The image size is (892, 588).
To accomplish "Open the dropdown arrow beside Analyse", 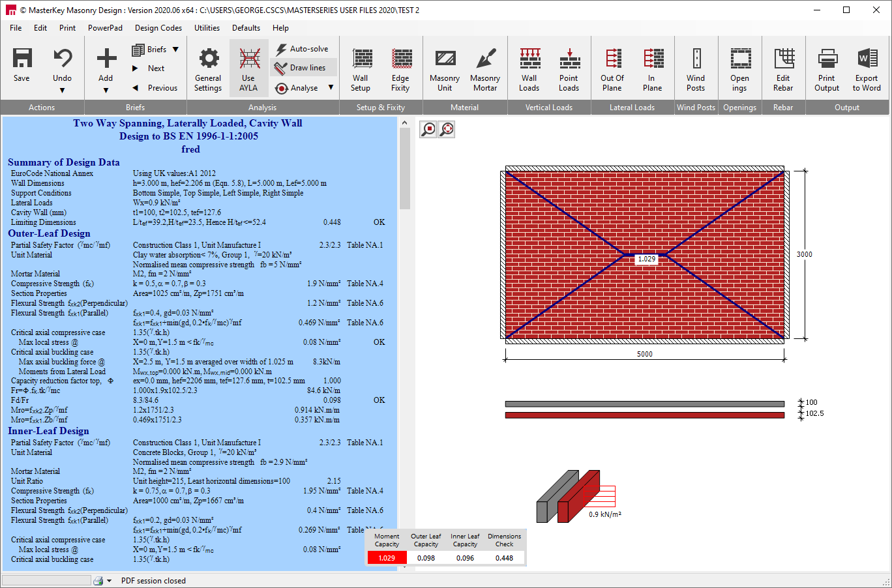I will click(x=331, y=87).
